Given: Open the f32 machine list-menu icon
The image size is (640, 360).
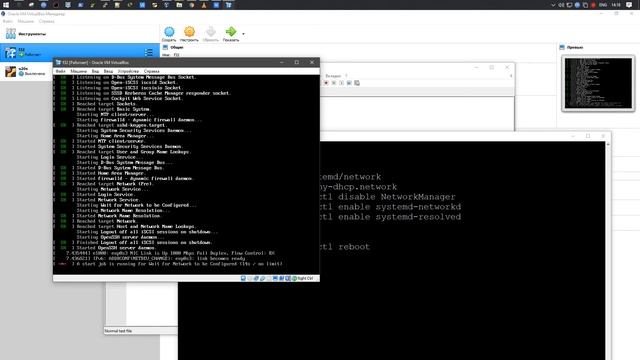Looking at the screenshot, I should pos(149,52).
